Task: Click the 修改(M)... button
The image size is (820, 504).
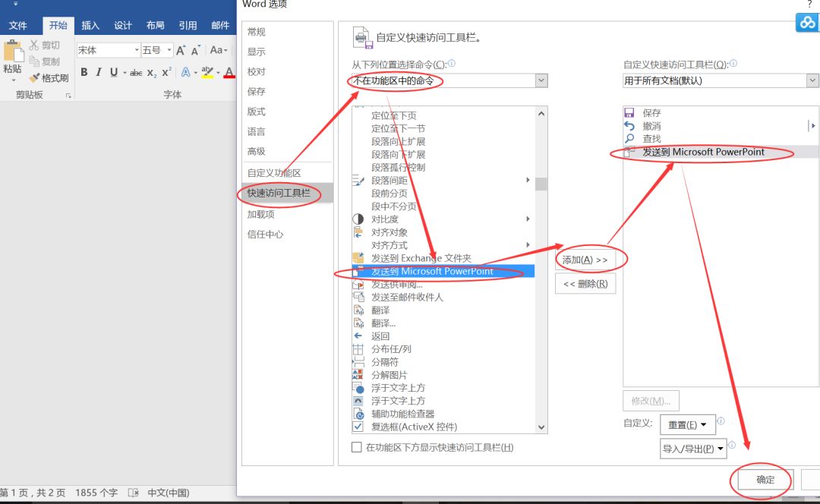Action: [x=651, y=401]
